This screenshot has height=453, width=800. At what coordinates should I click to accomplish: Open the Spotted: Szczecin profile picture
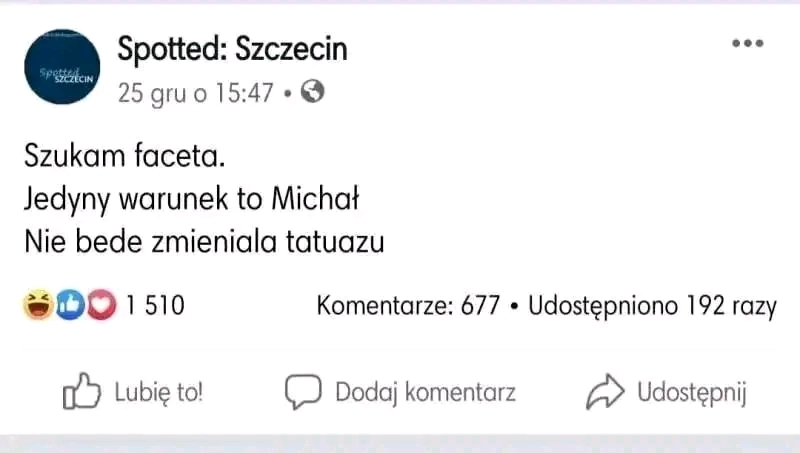[62, 67]
